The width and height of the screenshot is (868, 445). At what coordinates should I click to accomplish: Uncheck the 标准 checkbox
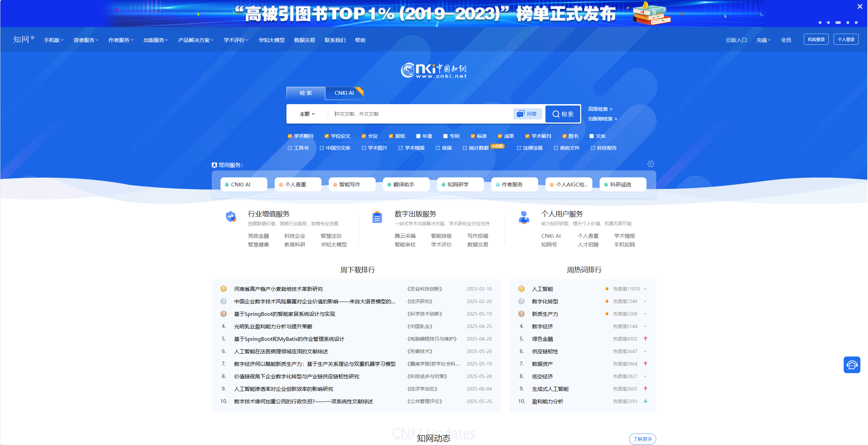pyautogui.click(x=473, y=136)
